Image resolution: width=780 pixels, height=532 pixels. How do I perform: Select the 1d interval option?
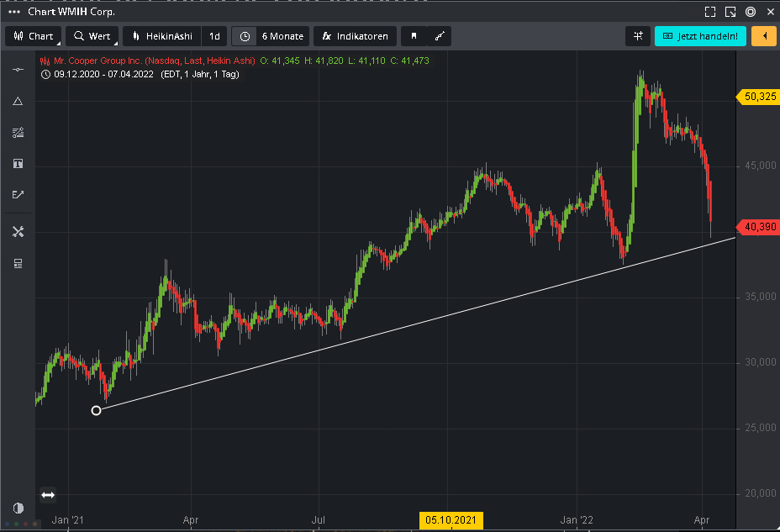pyautogui.click(x=214, y=36)
